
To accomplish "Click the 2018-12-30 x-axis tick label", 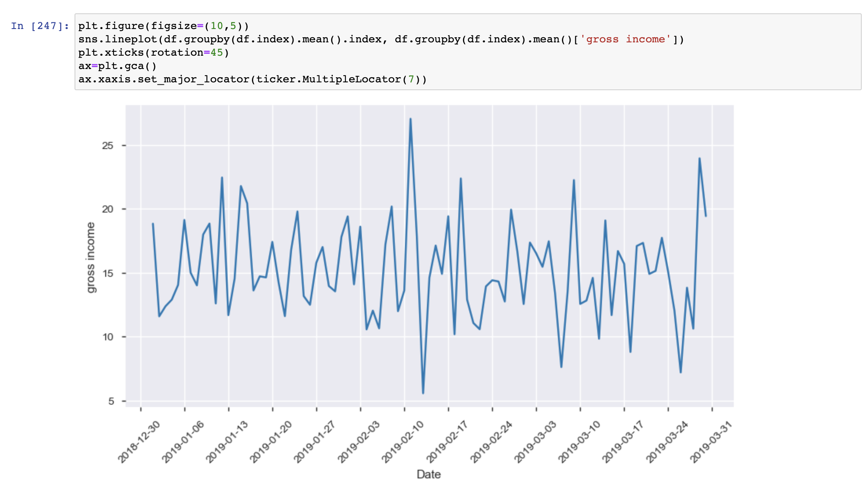I will [139, 442].
